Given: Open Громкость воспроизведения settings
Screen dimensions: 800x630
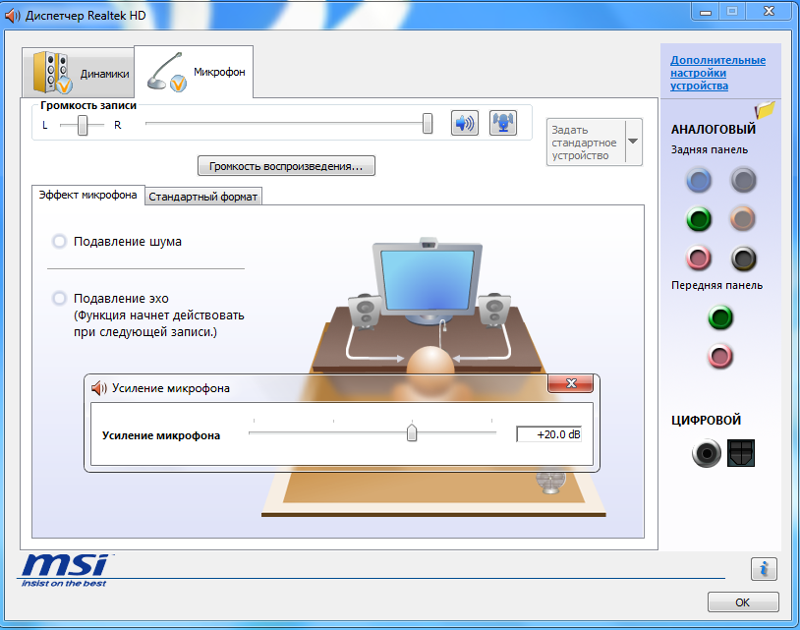Looking at the screenshot, I should tap(286, 166).
